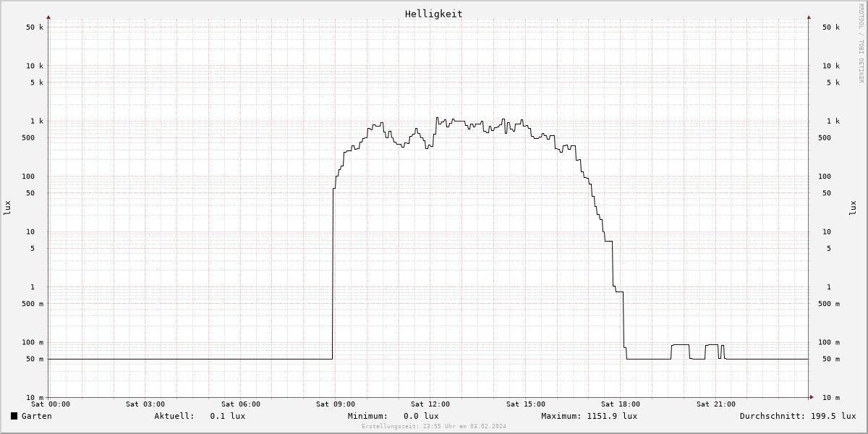This screenshot has height=434, width=868.
Task: Click the black Garten legend color square
Action: coord(14,416)
